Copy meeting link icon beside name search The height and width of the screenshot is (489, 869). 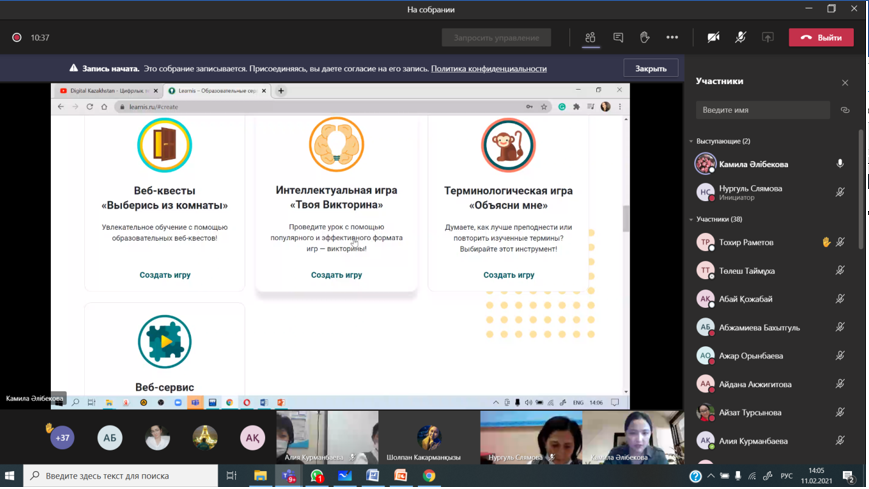point(845,110)
